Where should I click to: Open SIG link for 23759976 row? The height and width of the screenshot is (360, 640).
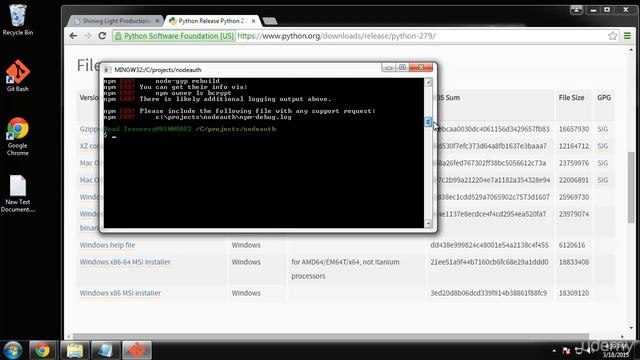point(602,163)
